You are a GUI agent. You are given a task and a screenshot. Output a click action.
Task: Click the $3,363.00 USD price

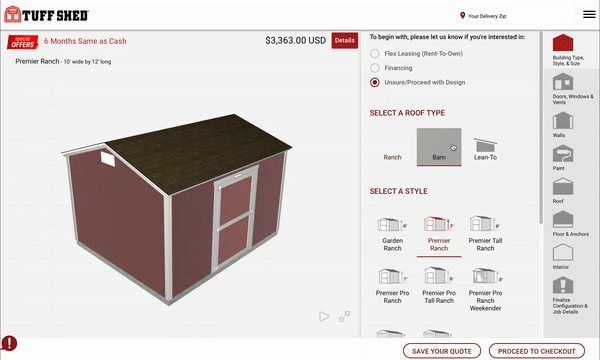[295, 40]
